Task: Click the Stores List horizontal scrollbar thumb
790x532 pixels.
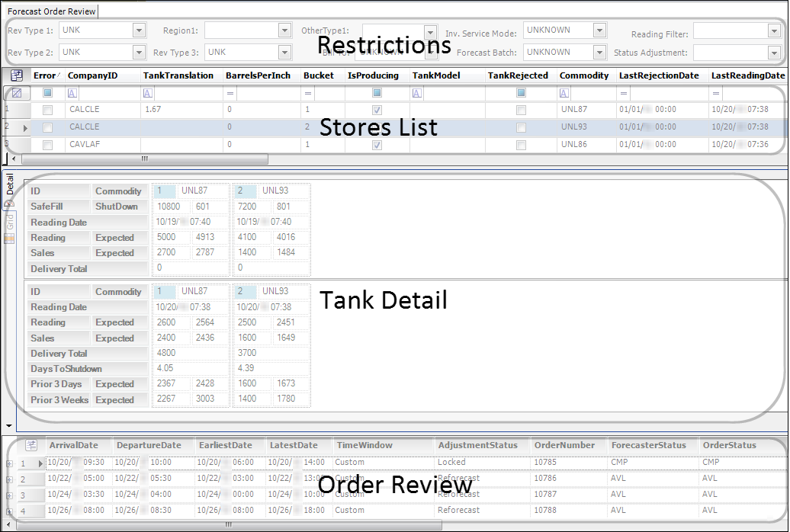Action: click(144, 159)
